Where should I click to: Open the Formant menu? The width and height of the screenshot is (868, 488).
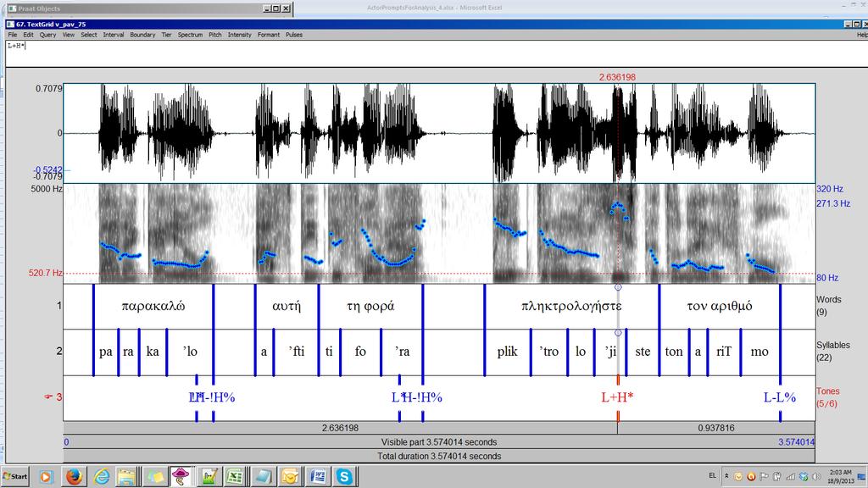point(269,35)
